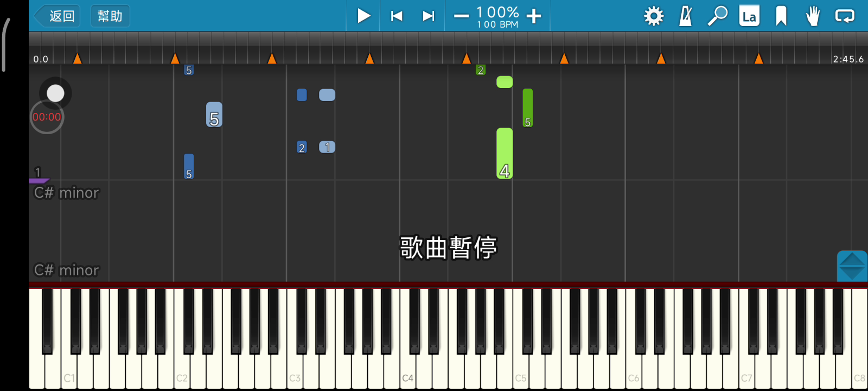Expand the blue up/down arrow panel
Viewport: 868px width, 391px height.
pos(852,266)
